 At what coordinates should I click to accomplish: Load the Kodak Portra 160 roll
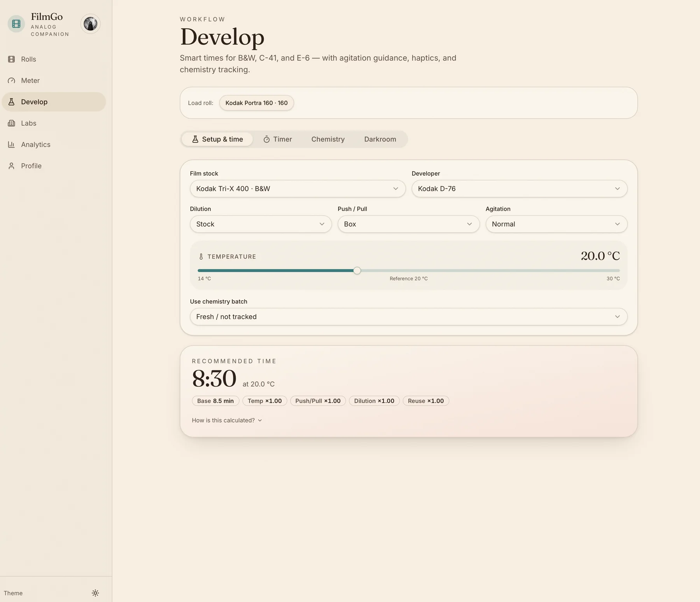(x=256, y=103)
